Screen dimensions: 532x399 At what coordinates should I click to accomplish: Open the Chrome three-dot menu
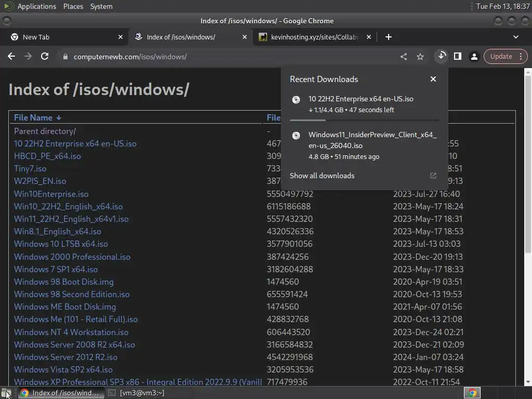pyautogui.click(x=521, y=56)
